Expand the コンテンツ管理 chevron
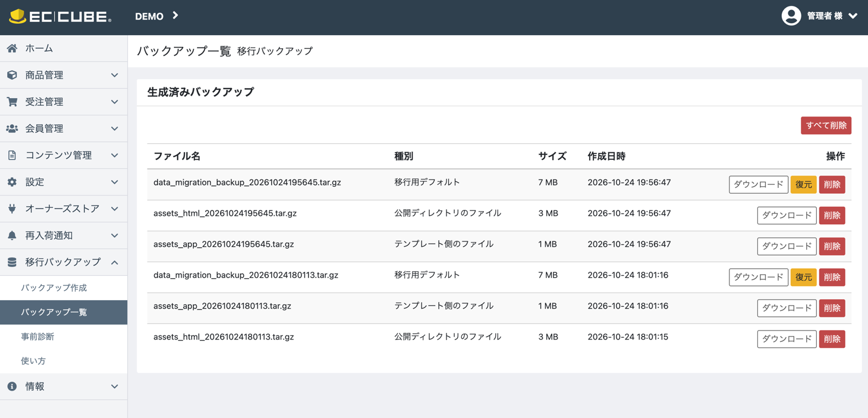 (115, 155)
